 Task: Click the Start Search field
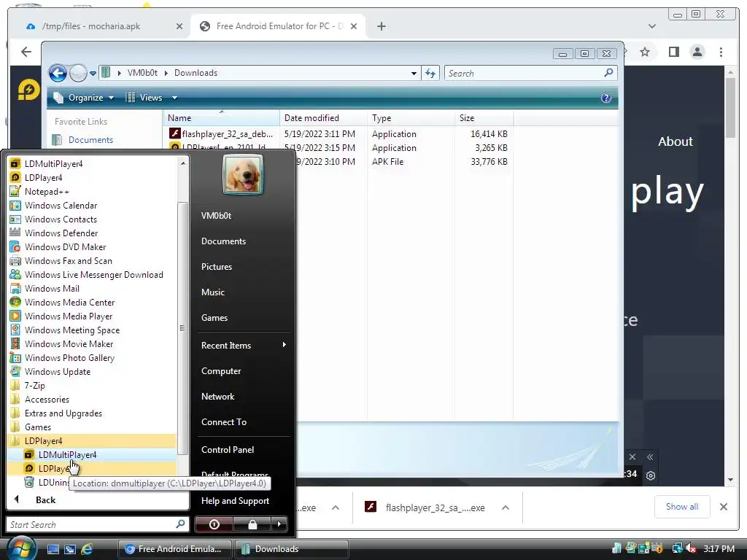point(98,524)
